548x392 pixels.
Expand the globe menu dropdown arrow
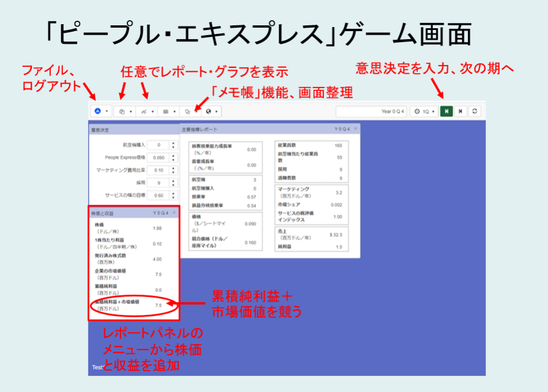pos(217,112)
